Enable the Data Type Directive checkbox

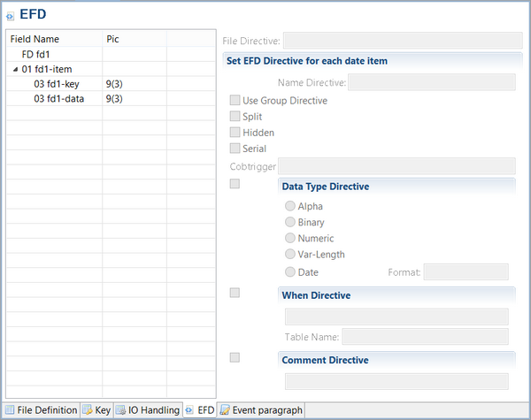[x=235, y=184]
